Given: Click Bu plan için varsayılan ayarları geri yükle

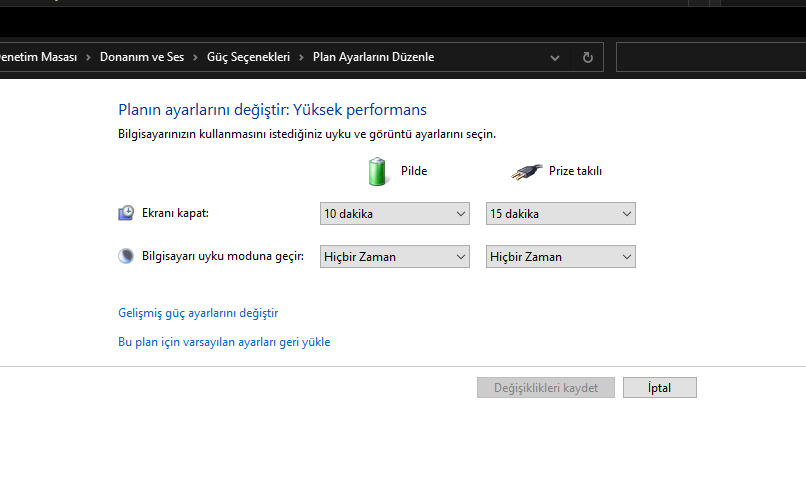Looking at the screenshot, I should (x=224, y=342).
